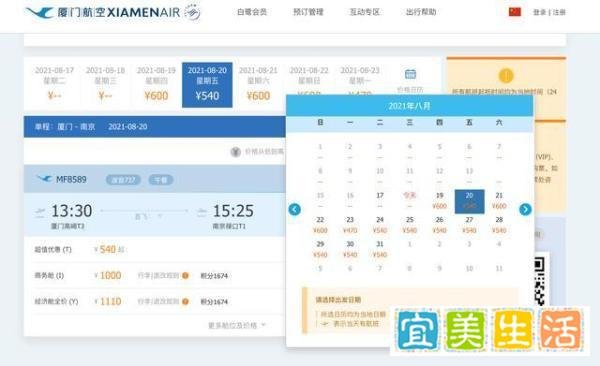Viewport: 600px width, 366px height.
Task: Pick August 29 in the calendar
Action: 320,249
